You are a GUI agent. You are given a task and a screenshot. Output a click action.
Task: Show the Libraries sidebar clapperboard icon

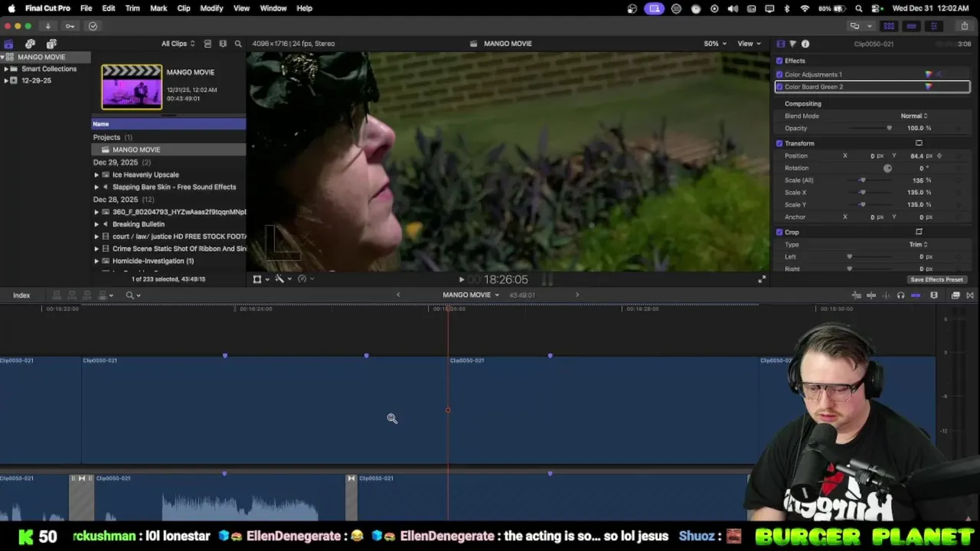(x=8, y=44)
